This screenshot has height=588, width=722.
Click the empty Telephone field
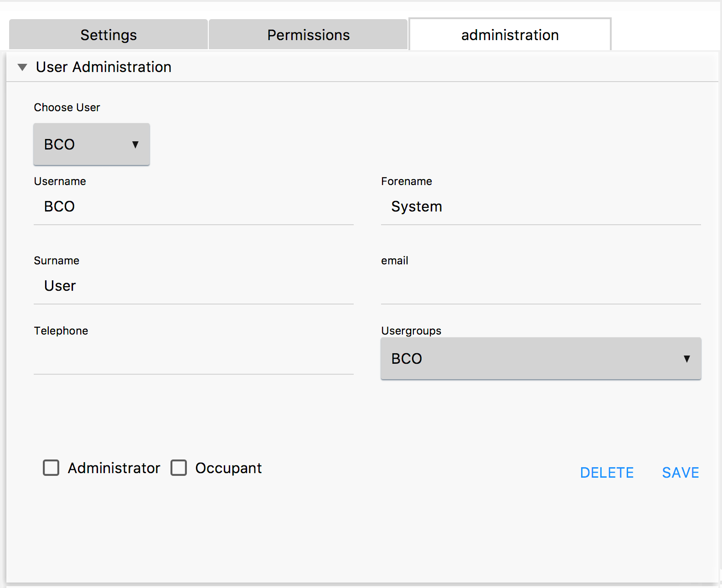coord(194,356)
